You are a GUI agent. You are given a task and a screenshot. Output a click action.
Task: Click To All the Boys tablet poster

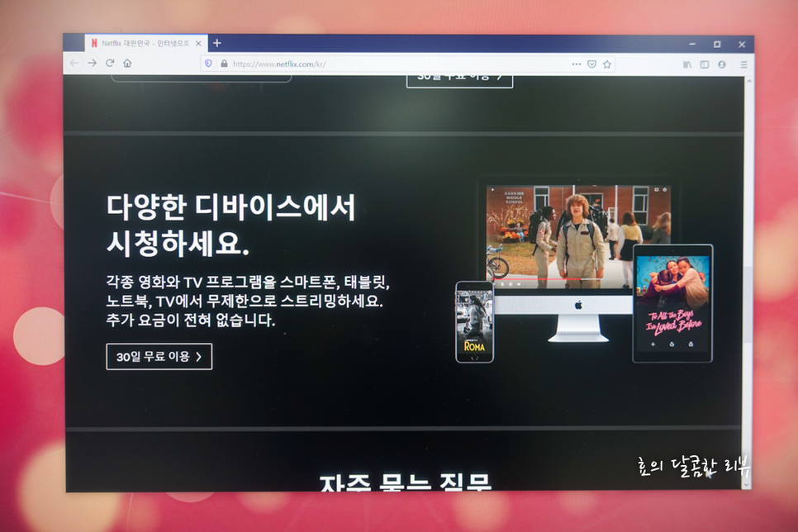click(x=672, y=303)
